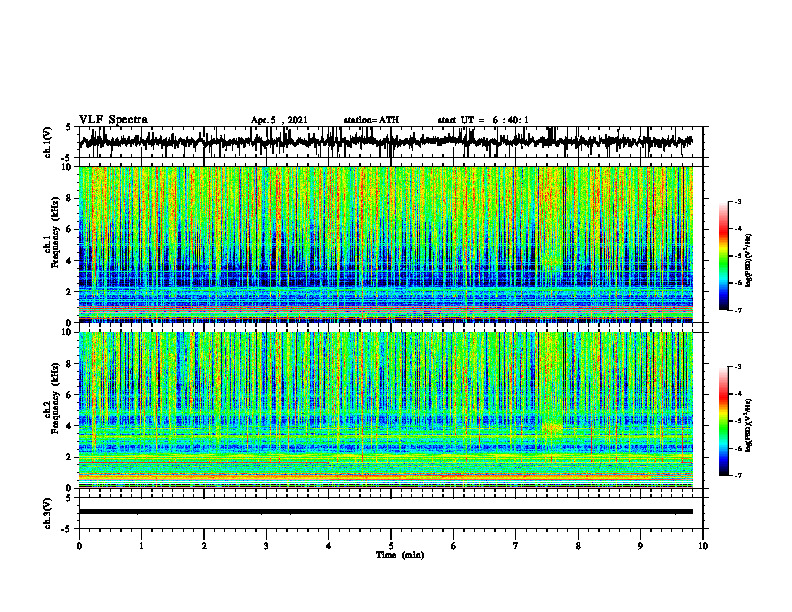
Task: Click the ch.2 colorbar log(PSD) label
Action: [x=749, y=426]
